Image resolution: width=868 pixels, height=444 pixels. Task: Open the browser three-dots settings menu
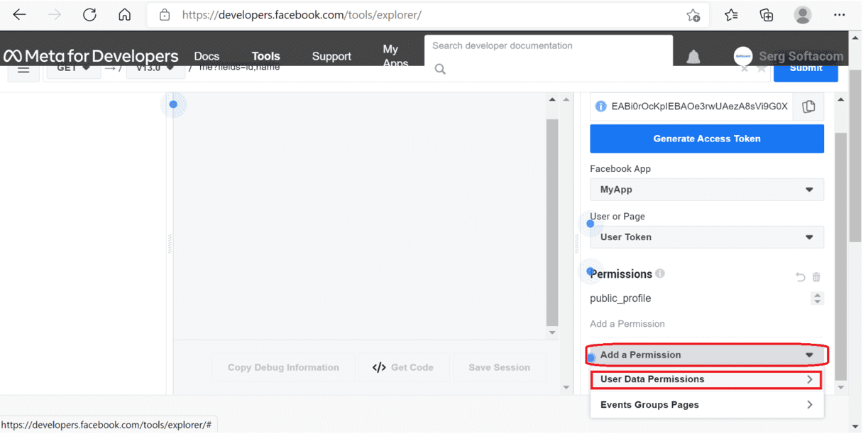click(x=840, y=14)
